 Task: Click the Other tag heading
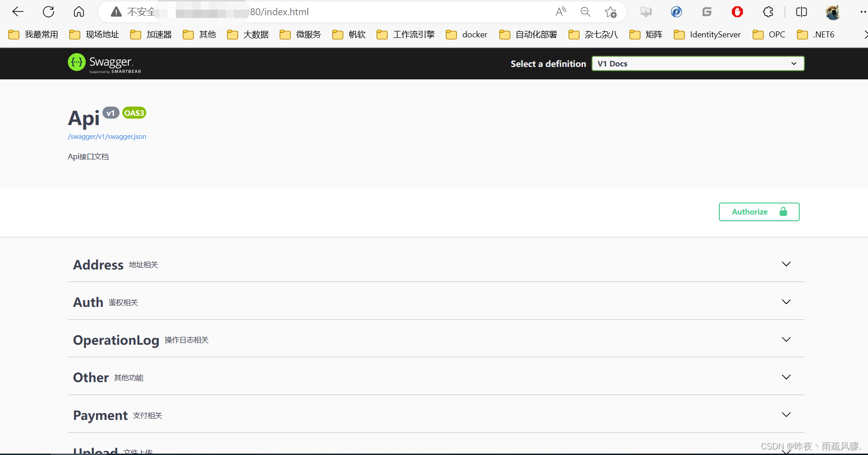91,377
